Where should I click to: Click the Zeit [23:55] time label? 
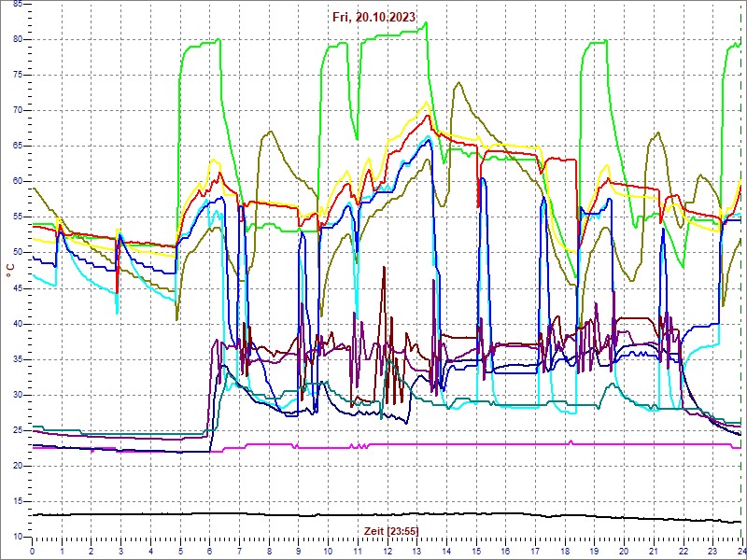tap(391, 530)
